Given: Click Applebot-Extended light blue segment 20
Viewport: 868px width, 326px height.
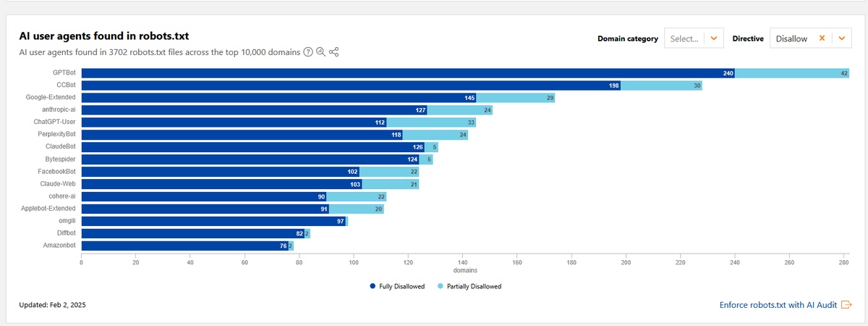Looking at the screenshot, I should pyautogui.click(x=356, y=209).
